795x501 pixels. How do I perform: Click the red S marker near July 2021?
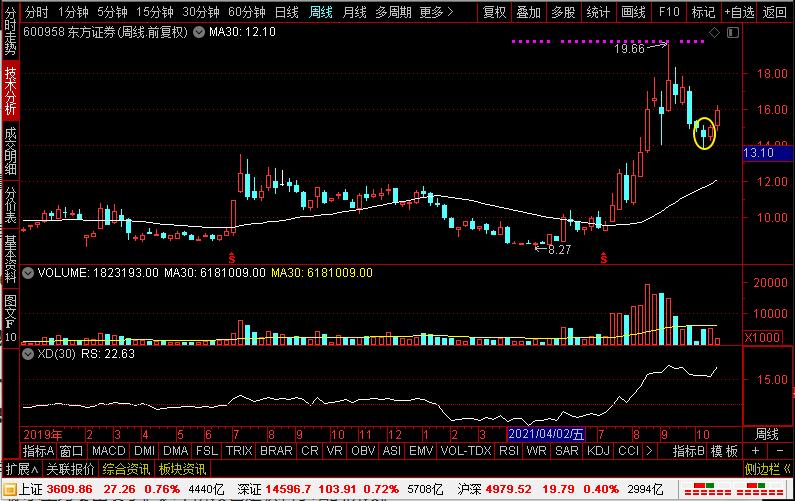coord(604,258)
